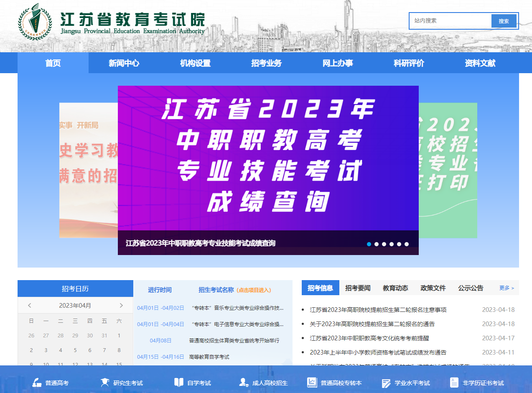Image resolution: width=532 pixels, height=393 pixels.
Task: Open the 招考业务 navigation menu
Action: pos(266,63)
